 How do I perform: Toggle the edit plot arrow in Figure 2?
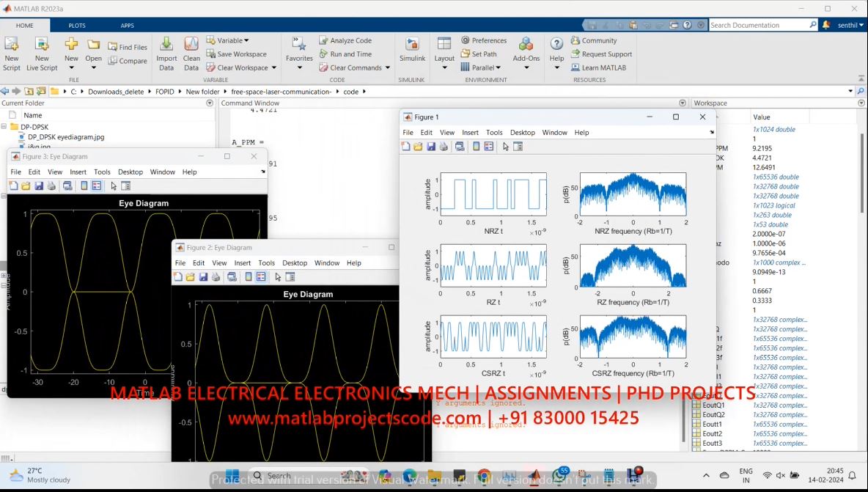278,277
